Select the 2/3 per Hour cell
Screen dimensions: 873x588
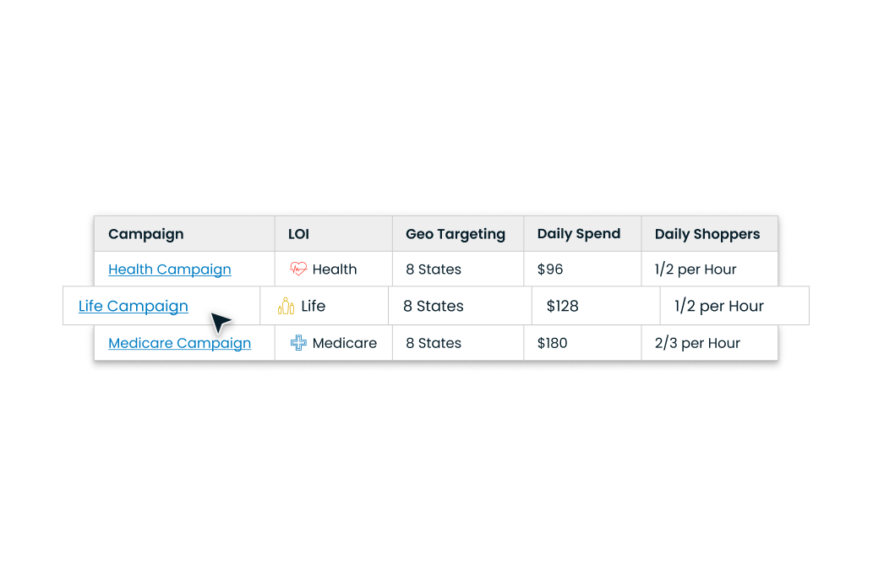point(697,343)
